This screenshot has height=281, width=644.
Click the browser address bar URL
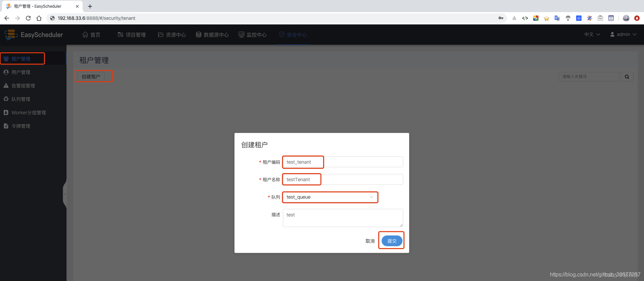click(96, 18)
